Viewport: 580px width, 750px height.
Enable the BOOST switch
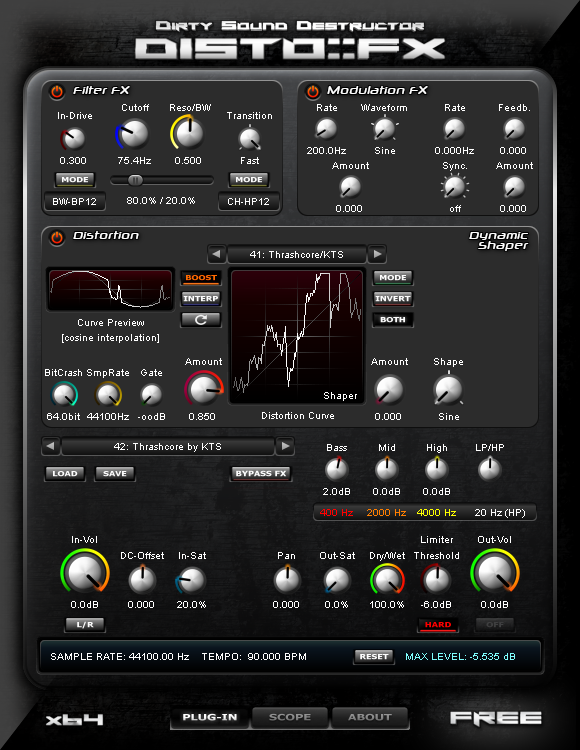[x=201, y=277]
